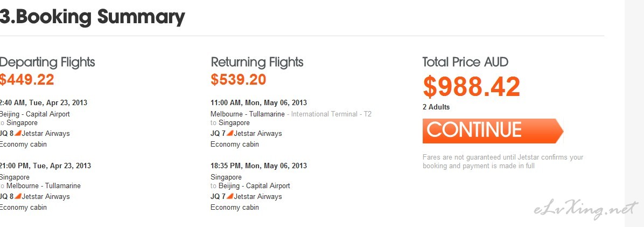Click the Returning Flights $539.20 price
Screen dimensions: 644x227
click(x=238, y=79)
